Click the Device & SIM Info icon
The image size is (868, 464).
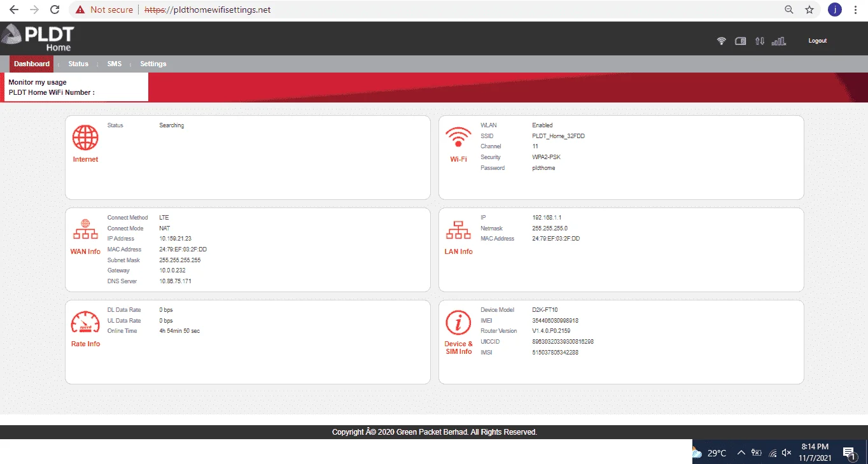click(458, 323)
